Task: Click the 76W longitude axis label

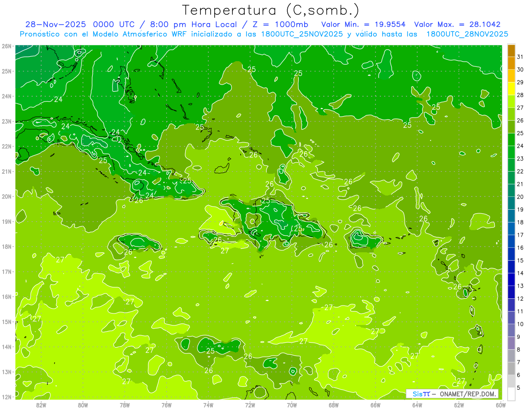Action: pos(166,405)
